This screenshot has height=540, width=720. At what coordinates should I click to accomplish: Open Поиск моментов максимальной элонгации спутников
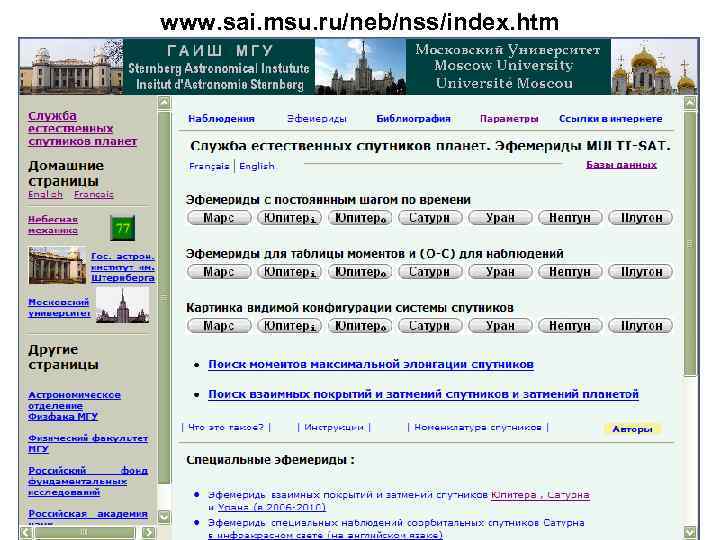pos(371,365)
